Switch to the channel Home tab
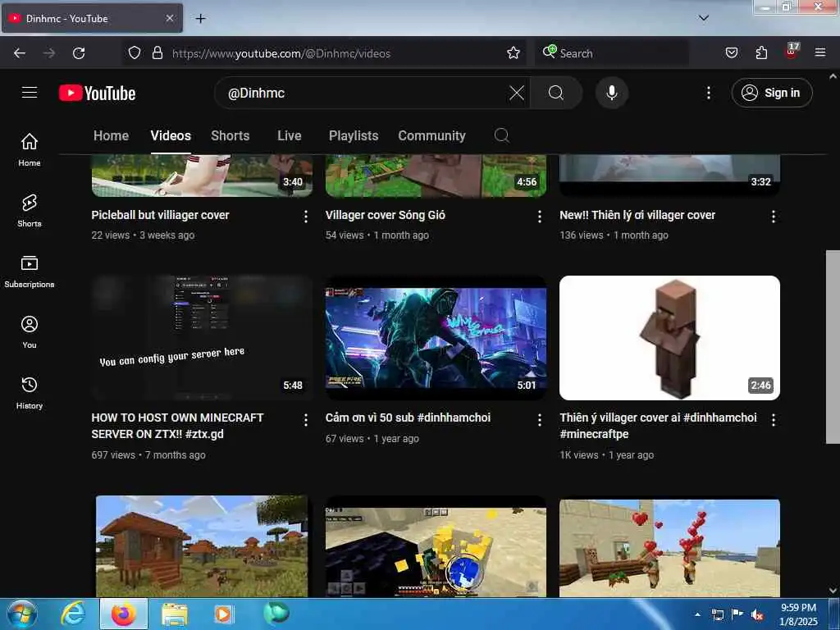Viewport: 840px width, 630px height. 111,135
